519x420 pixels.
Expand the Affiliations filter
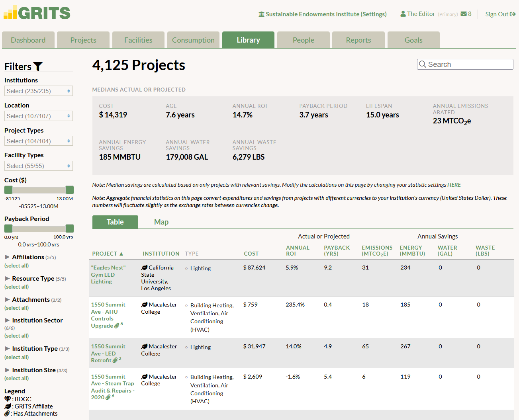[x=7, y=257]
